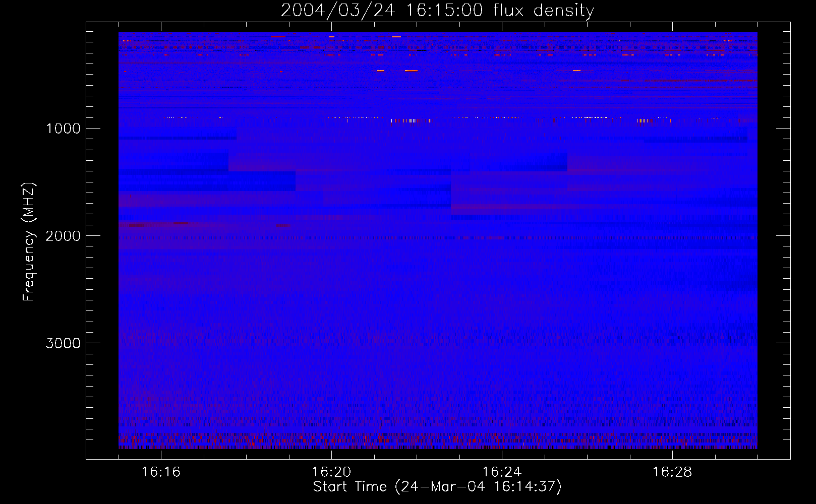Click the '3000' frequency tick label
816x504 pixels.
(63, 343)
